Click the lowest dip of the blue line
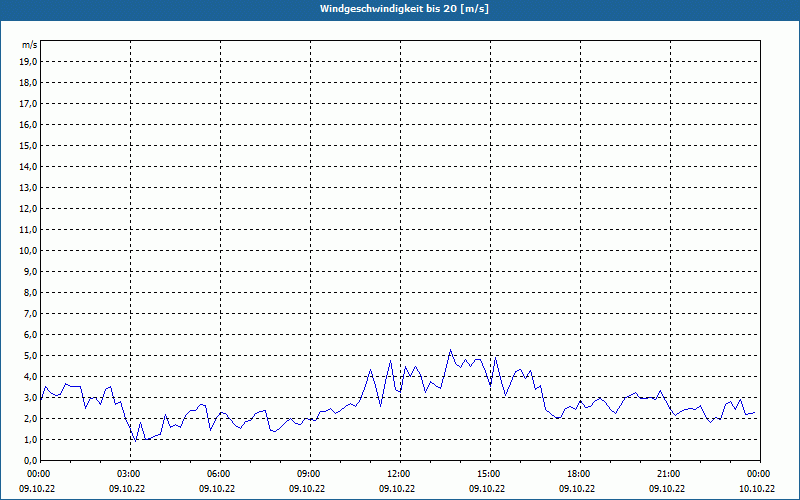This screenshot has width=800, height=500. tap(135, 441)
